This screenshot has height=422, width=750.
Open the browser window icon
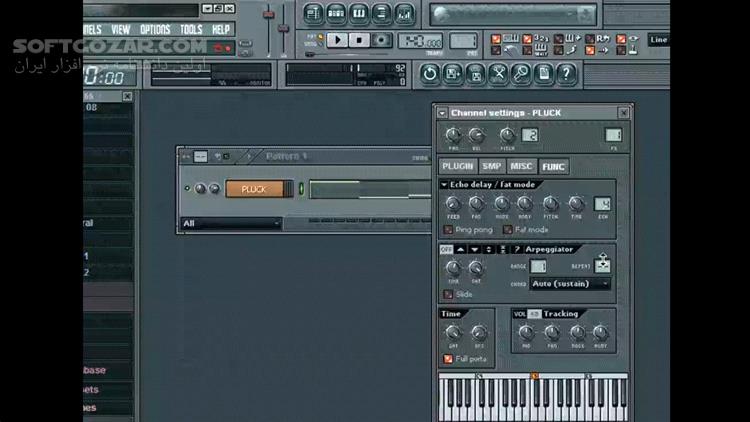(x=381, y=13)
